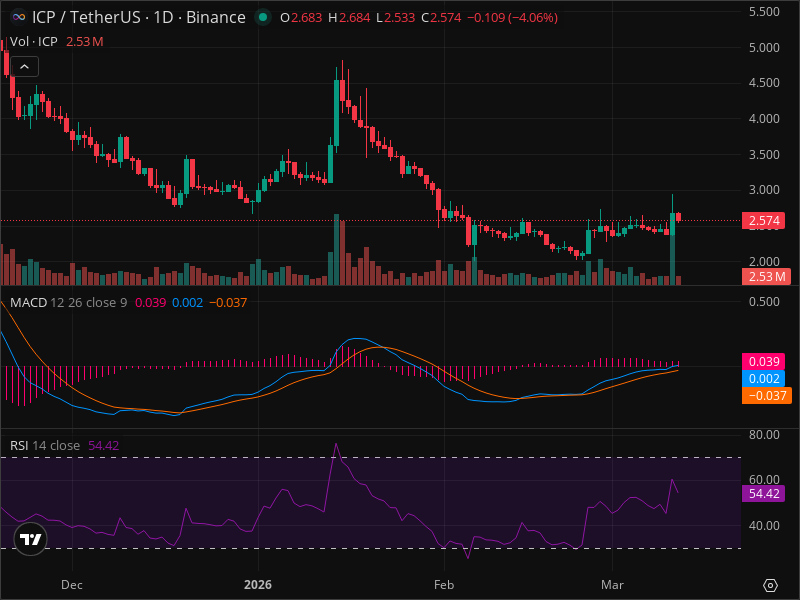Click the 0.039 MACD histogram axis label

[763, 361]
